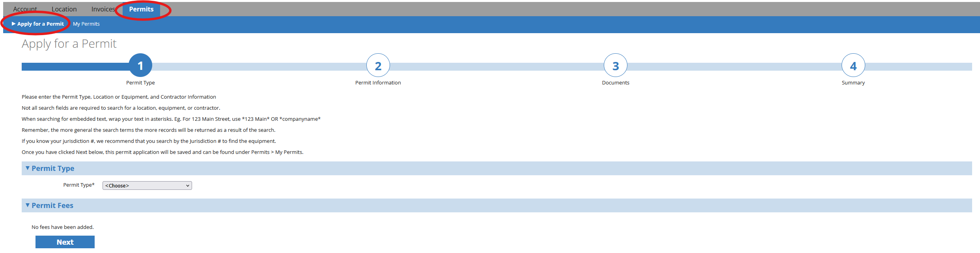
Task: Click the Documents step label
Action: point(615,82)
